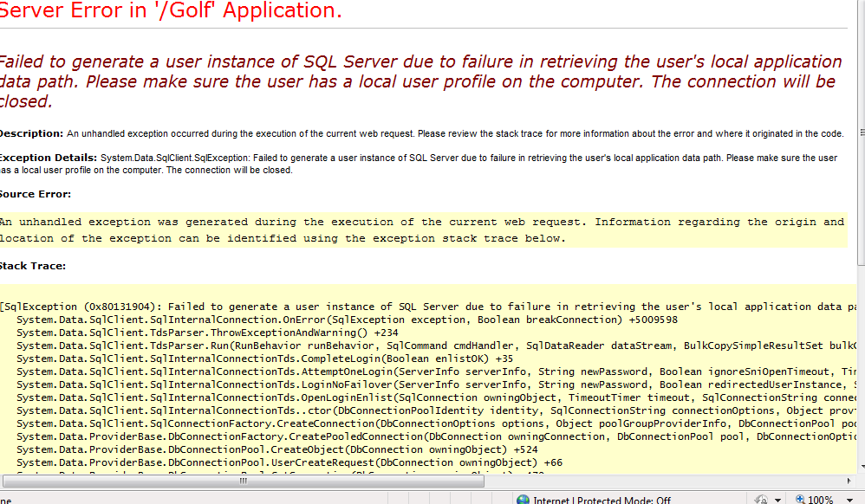Click the 'Description:' label

(x=31, y=133)
